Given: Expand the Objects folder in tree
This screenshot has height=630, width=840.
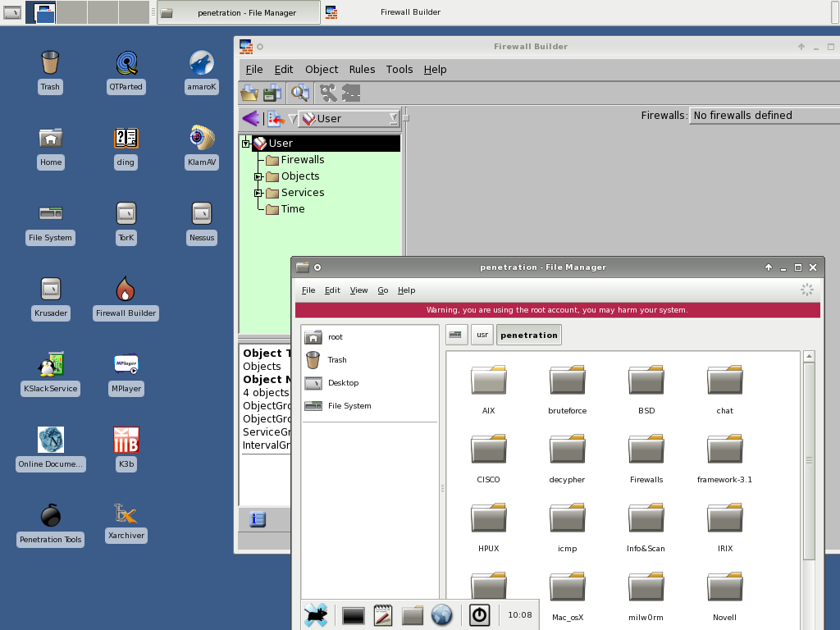Looking at the screenshot, I should click(x=258, y=177).
